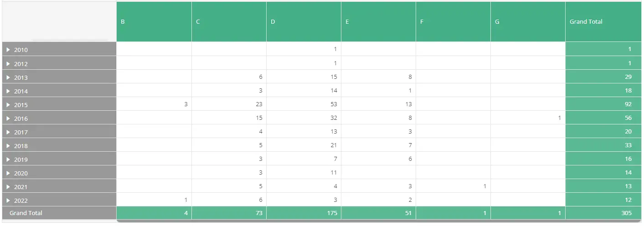Expand the 2016 row arrow
644x226 pixels.
[8, 118]
